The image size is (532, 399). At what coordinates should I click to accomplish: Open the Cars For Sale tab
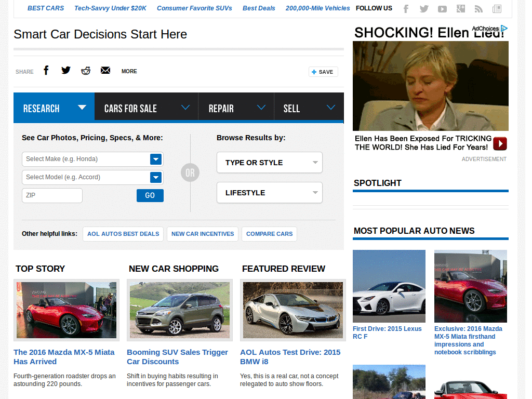coord(146,107)
